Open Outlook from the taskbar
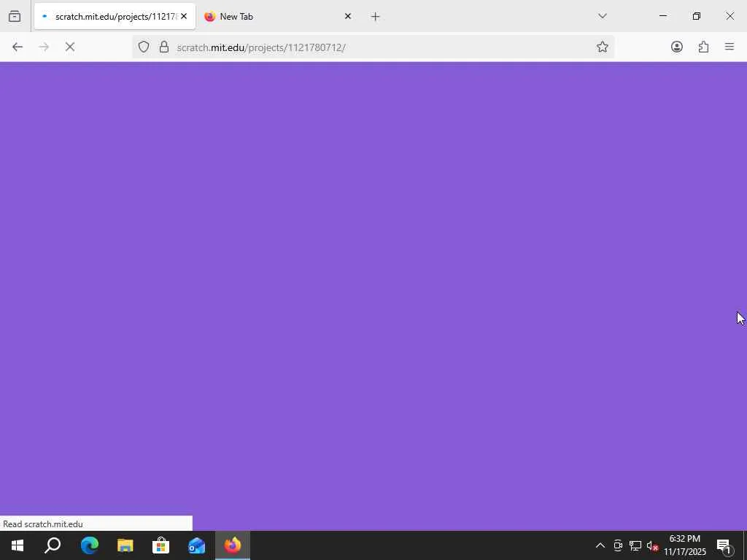The image size is (747, 560). pyautogui.click(x=196, y=545)
